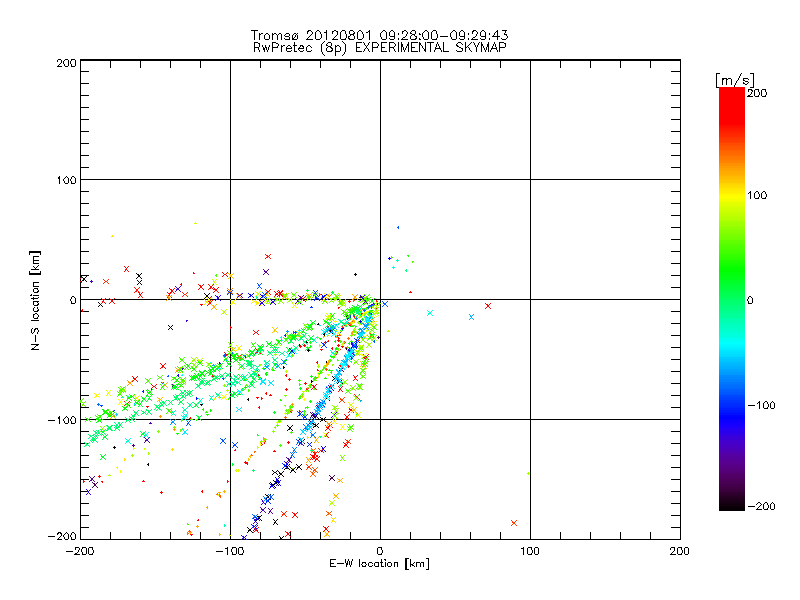Click the red X marker near -75 km, 35 km north
The width and height of the screenshot is (800, 600).
tap(268, 256)
